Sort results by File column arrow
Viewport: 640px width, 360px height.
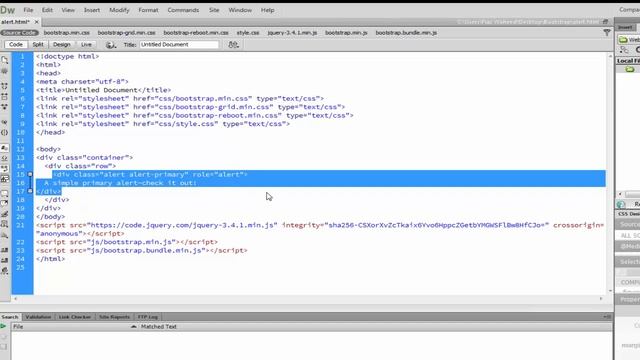tap(133, 327)
